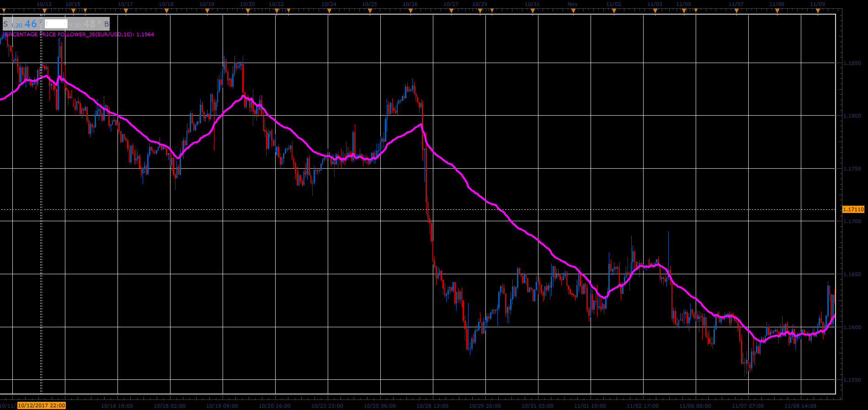Click the 1.1800 price axis label

coord(852,116)
